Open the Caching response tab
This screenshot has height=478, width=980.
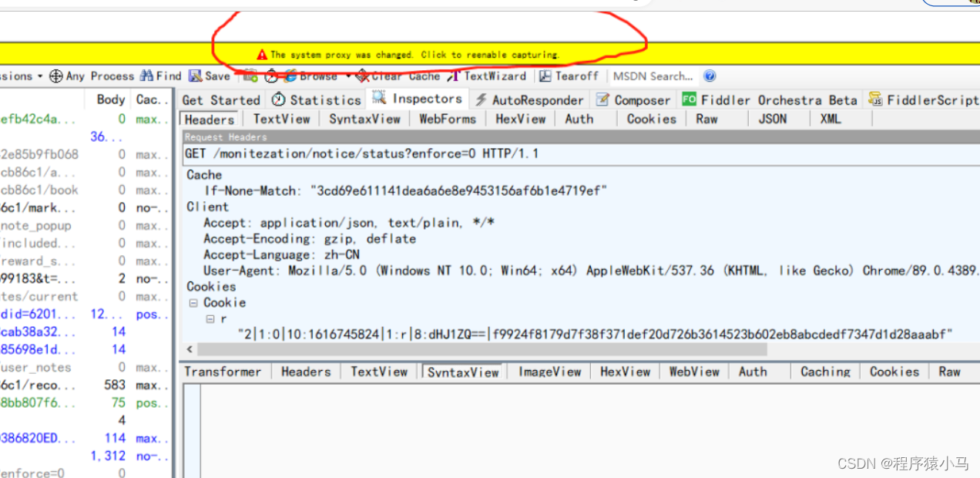(825, 372)
